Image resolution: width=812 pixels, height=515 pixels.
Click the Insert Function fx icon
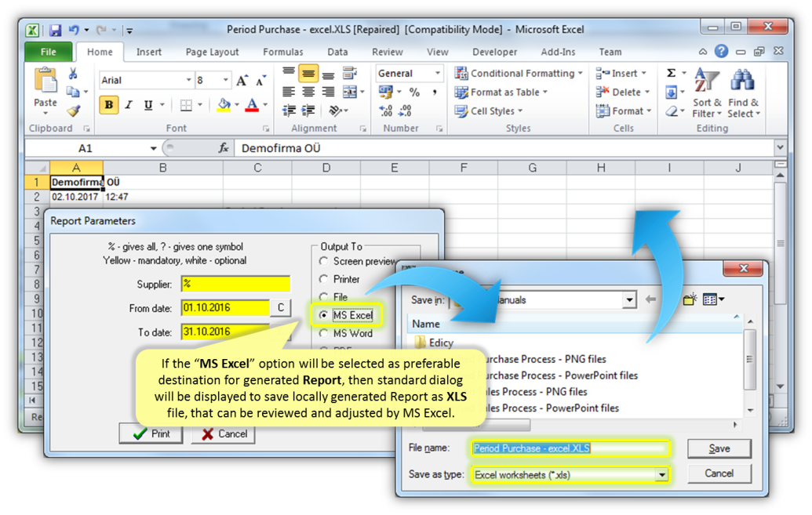click(x=223, y=149)
